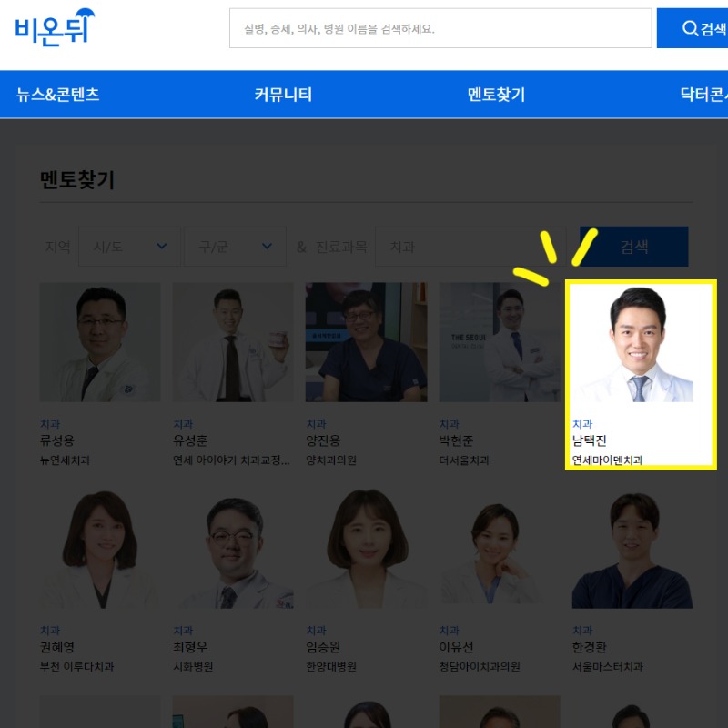Click the name 류성용

click(57, 440)
